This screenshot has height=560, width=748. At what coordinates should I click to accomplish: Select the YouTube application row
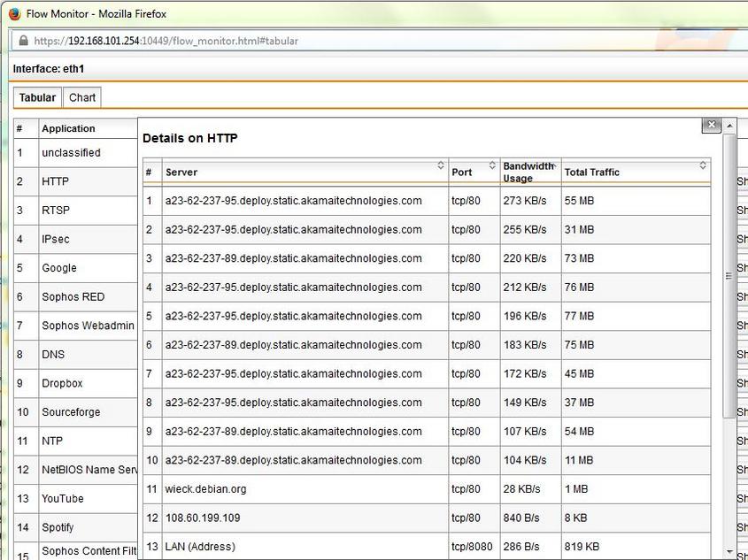coord(76,499)
